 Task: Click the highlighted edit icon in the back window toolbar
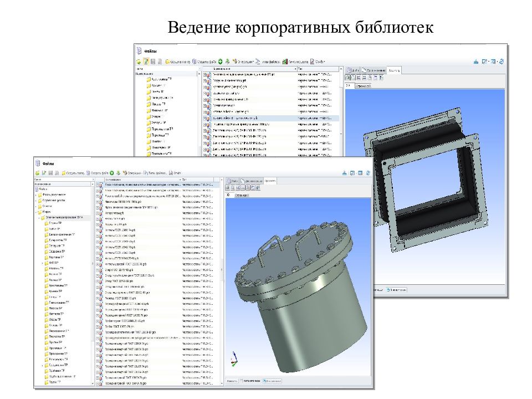point(146,62)
